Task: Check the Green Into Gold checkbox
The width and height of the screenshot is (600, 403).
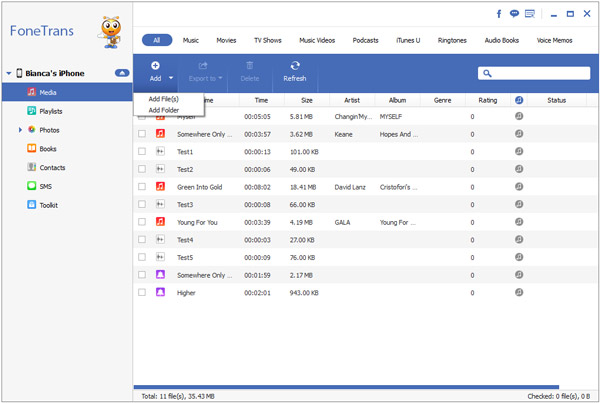Action: [x=142, y=186]
